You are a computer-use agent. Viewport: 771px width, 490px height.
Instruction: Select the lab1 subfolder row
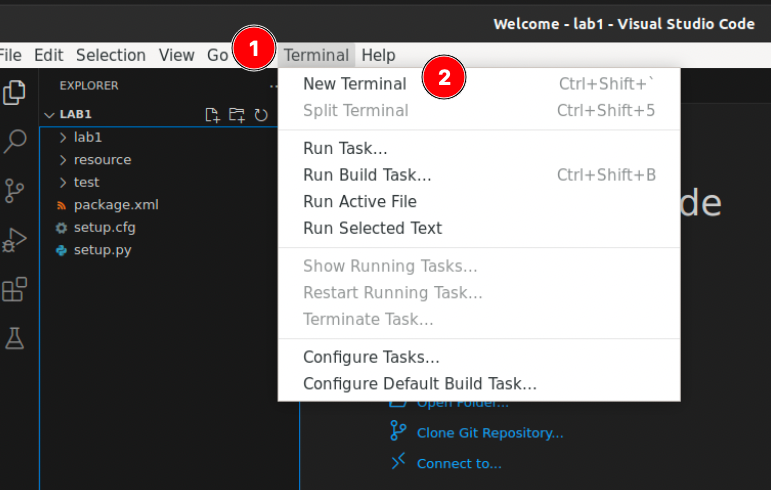click(159, 137)
